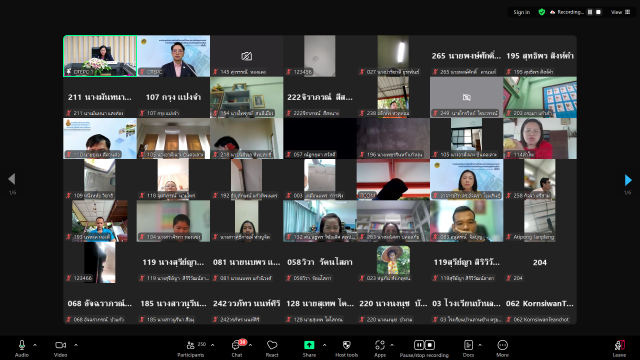Expand audio options caret next to Audio

point(35,345)
